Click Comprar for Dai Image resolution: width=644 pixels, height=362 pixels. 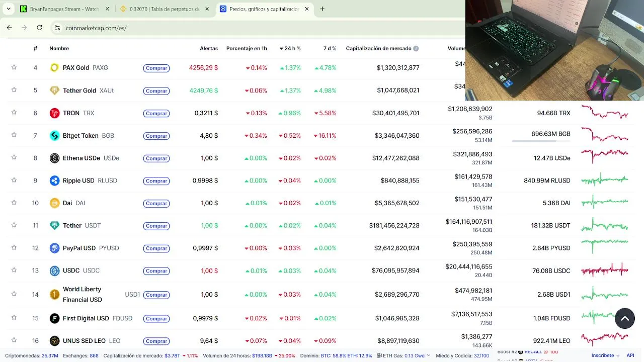[156, 203]
